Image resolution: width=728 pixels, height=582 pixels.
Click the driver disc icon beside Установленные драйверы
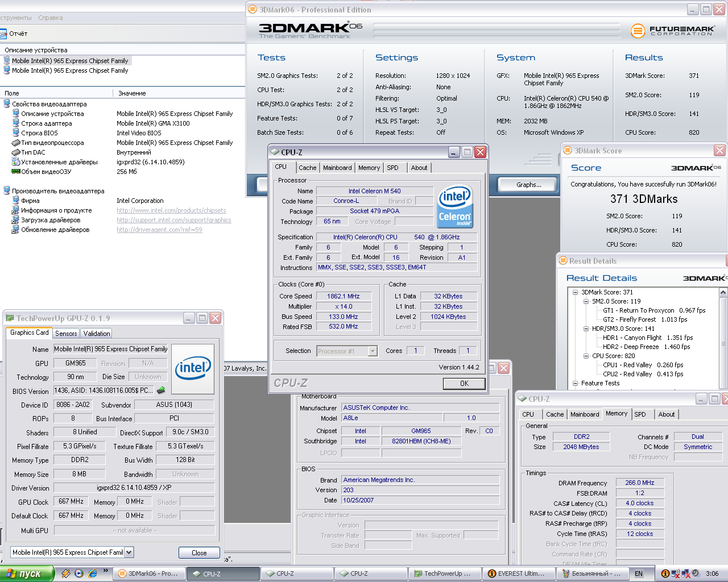[16, 162]
